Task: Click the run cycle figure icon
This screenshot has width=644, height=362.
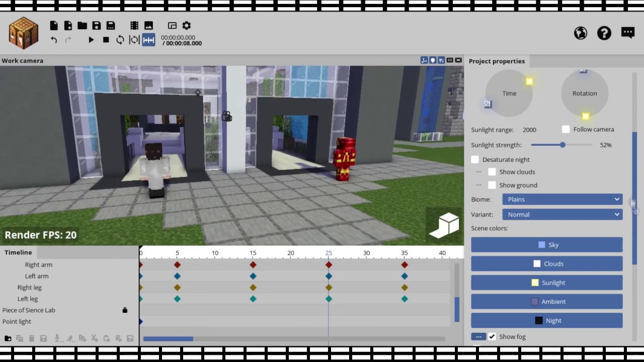Action: (x=70, y=338)
